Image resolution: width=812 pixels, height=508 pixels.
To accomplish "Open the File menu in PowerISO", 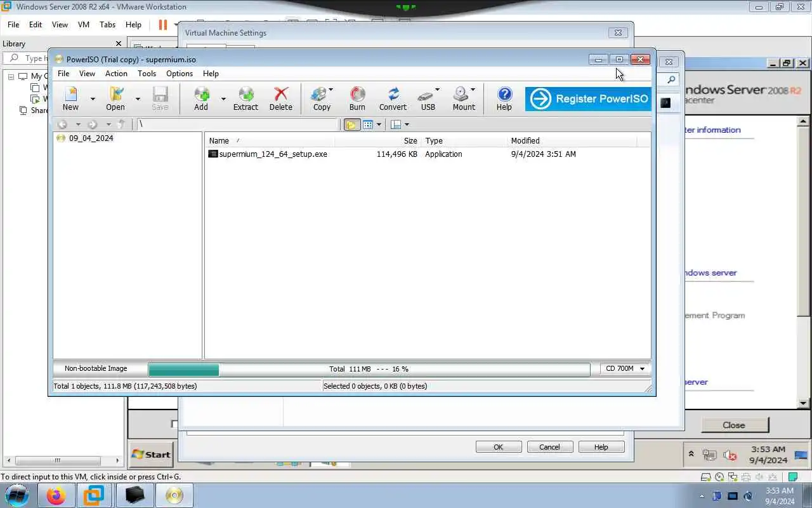I will [63, 74].
